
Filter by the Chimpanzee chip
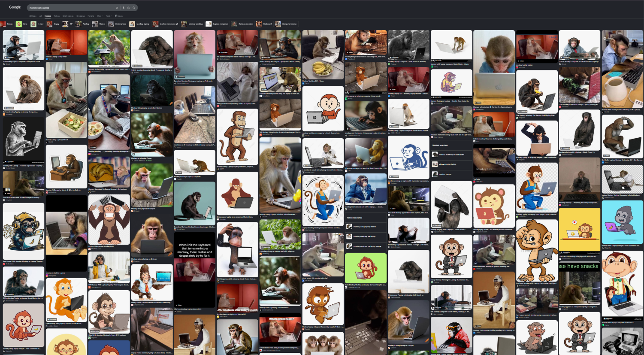coord(118,24)
